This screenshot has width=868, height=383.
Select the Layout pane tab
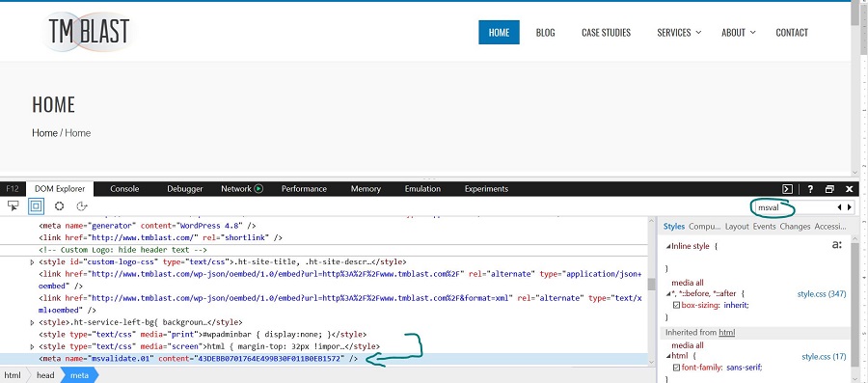click(x=737, y=227)
